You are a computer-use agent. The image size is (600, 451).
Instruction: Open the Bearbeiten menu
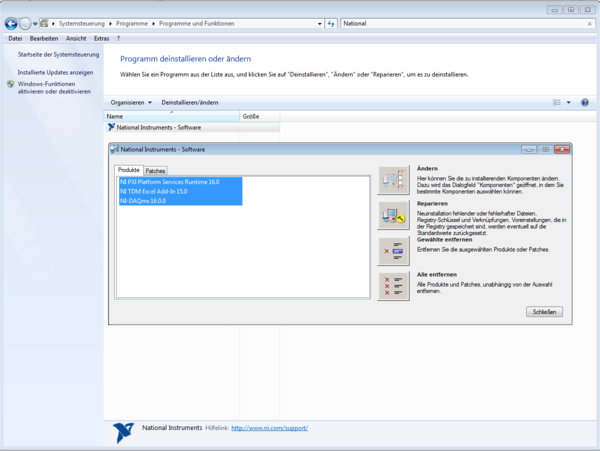point(44,39)
